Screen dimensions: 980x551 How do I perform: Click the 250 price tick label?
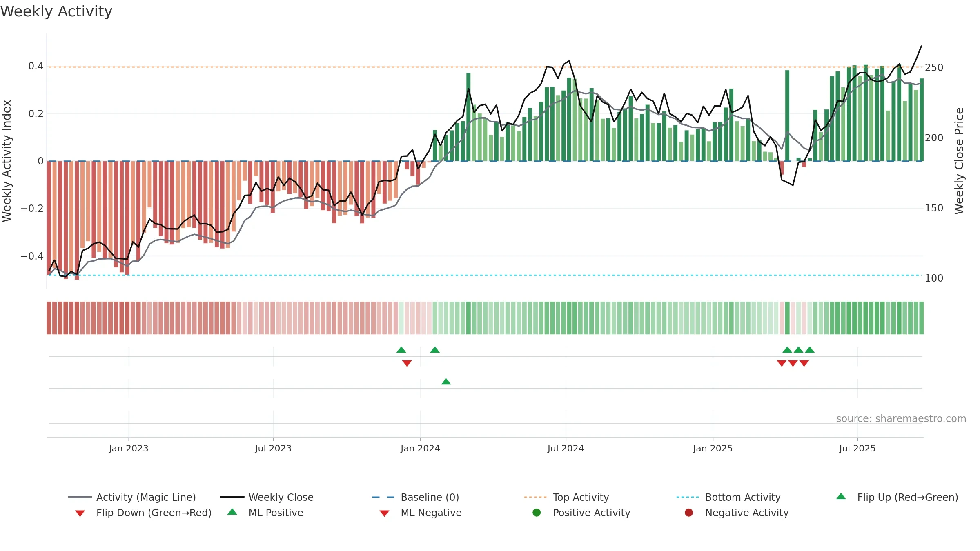pyautogui.click(x=934, y=68)
